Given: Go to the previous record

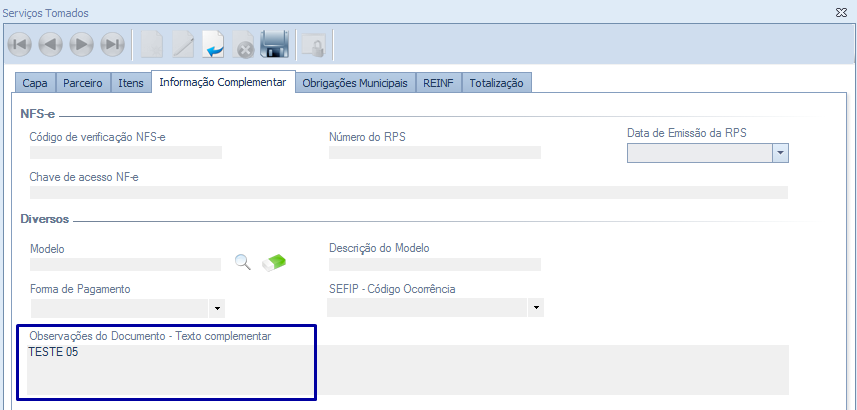Looking at the screenshot, I should tap(51, 45).
